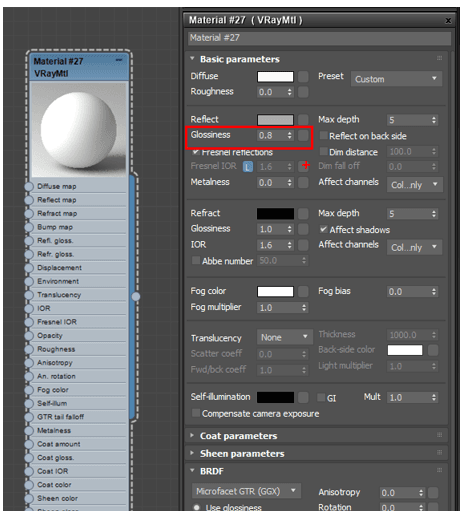
Task: Click the Diffuse white color swatch
Action: click(x=275, y=77)
